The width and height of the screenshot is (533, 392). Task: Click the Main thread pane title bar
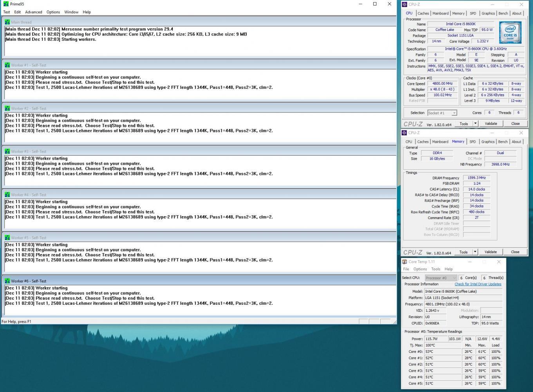(199, 22)
